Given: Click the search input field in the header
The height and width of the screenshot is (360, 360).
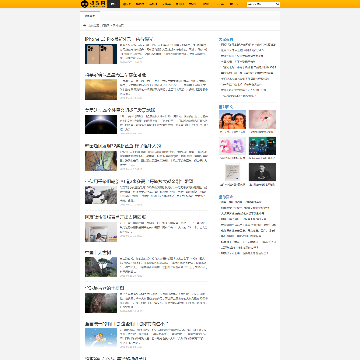Looking at the screenshot, I should pyautogui.click(x=261, y=4).
